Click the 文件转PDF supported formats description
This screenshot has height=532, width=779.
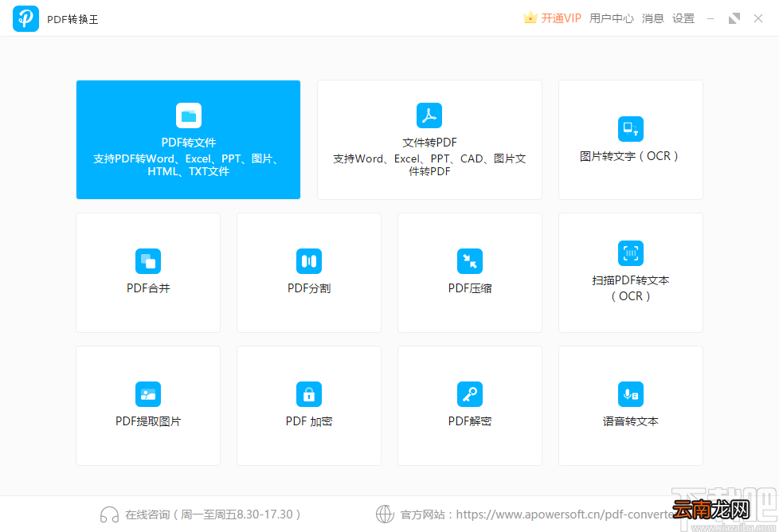coord(429,165)
